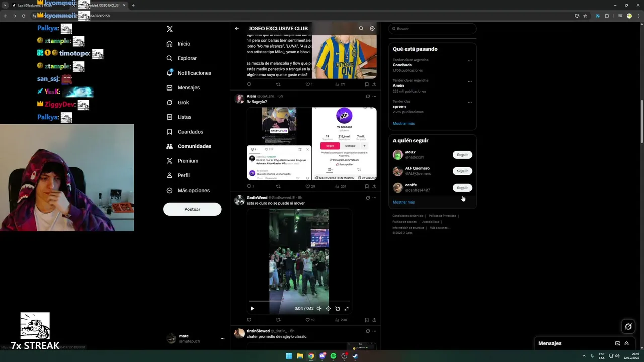The height and width of the screenshot is (362, 644).
Task: Share GodIsWeed's video post
Action: tap(374, 320)
